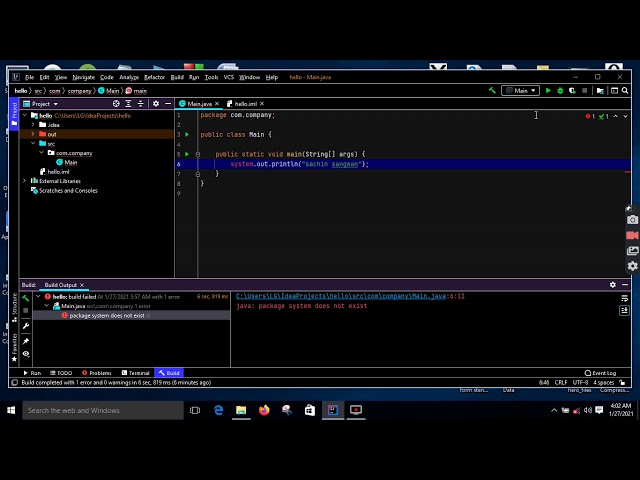
Task: Click Expand All in Project panel
Action: tap(128, 104)
